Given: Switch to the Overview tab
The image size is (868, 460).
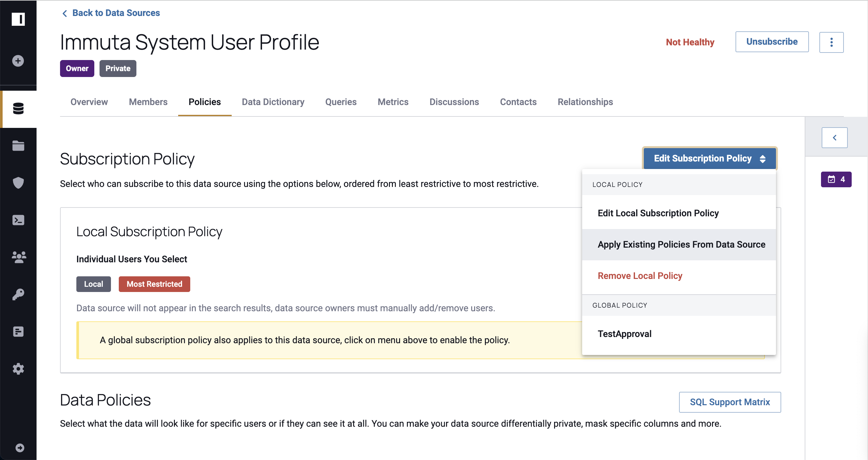Looking at the screenshot, I should (89, 102).
